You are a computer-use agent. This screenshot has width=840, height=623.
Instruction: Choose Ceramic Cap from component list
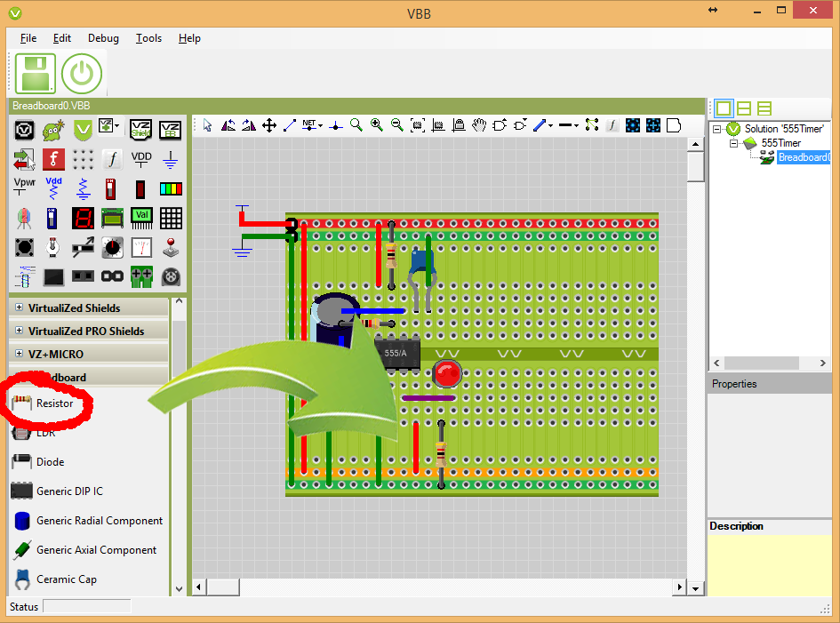pyautogui.click(x=67, y=579)
